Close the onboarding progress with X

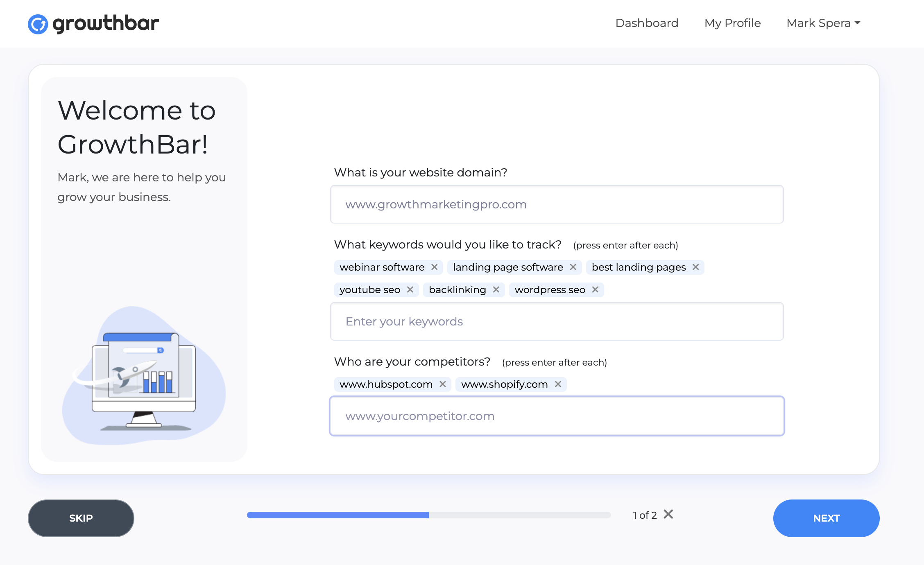coord(668,514)
